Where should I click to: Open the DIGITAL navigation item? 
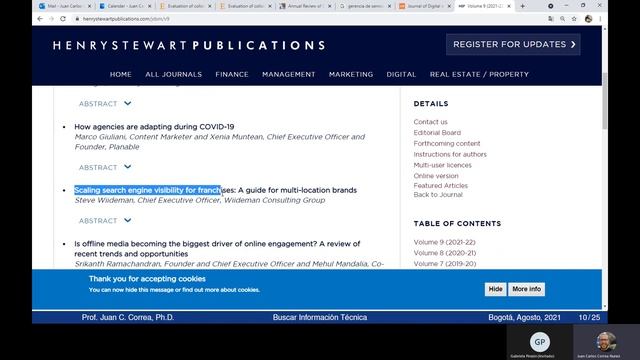[x=401, y=74]
